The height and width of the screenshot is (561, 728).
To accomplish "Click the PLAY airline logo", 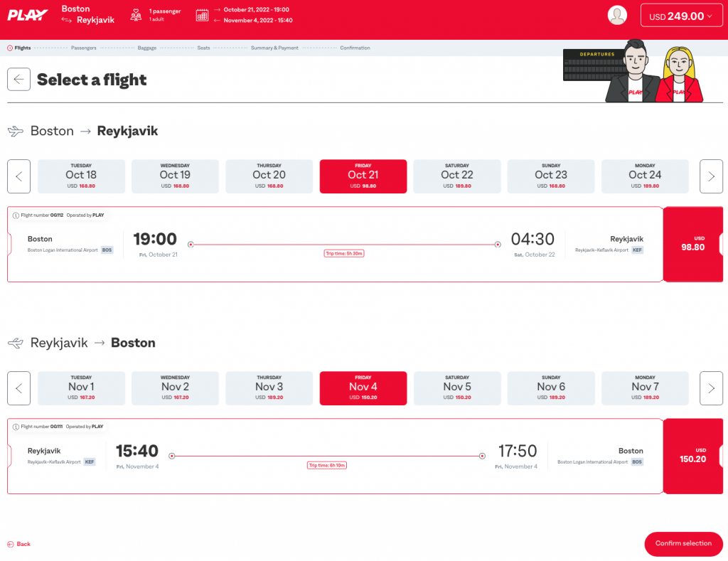I will [28, 15].
